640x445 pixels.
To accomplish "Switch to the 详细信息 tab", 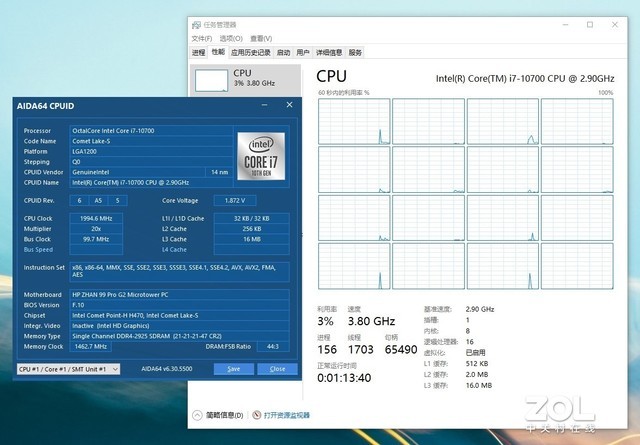I will coord(329,52).
